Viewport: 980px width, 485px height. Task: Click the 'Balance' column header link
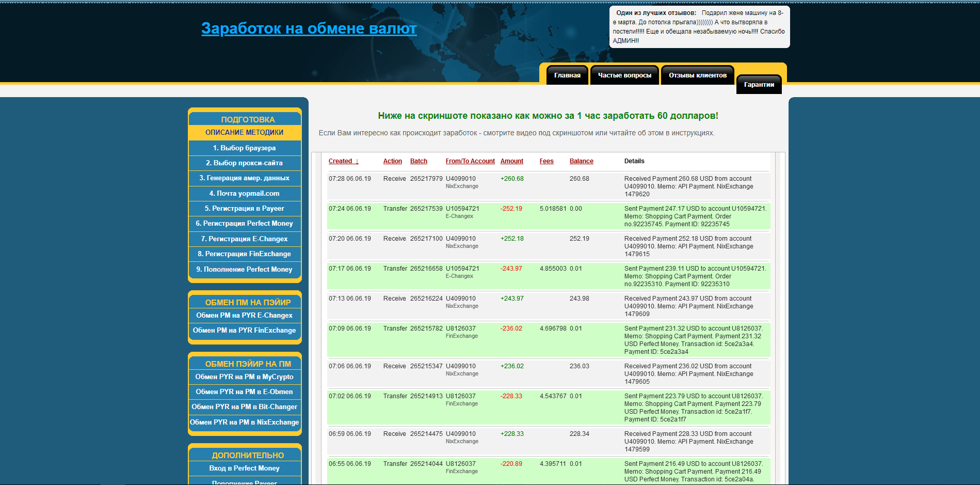click(x=581, y=161)
